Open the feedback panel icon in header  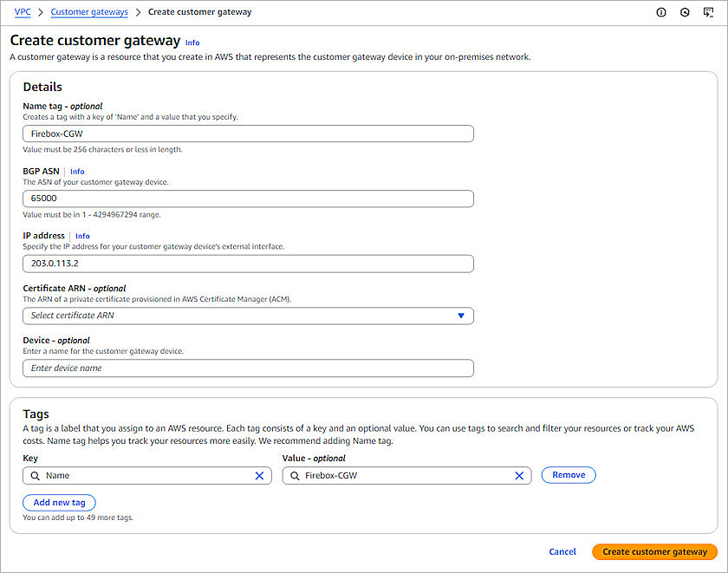coord(708,12)
